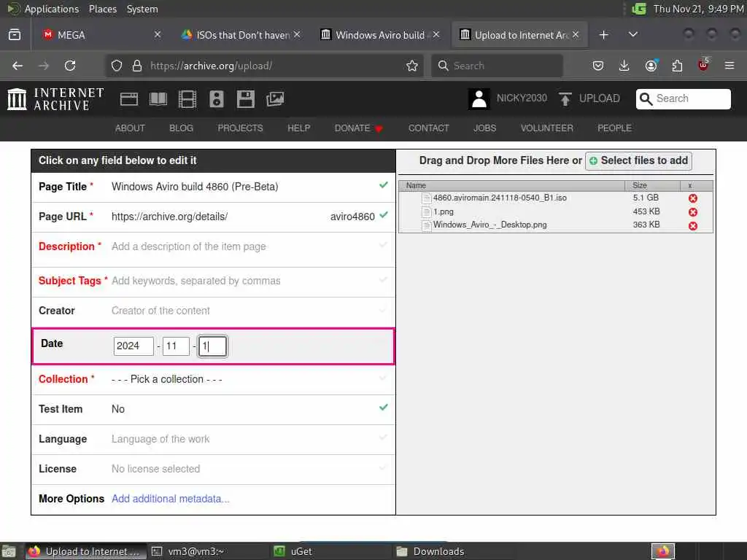Open the uBlock Origin extension icon
The height and width of the screenshot is (560, 747).
coord(703,65)
